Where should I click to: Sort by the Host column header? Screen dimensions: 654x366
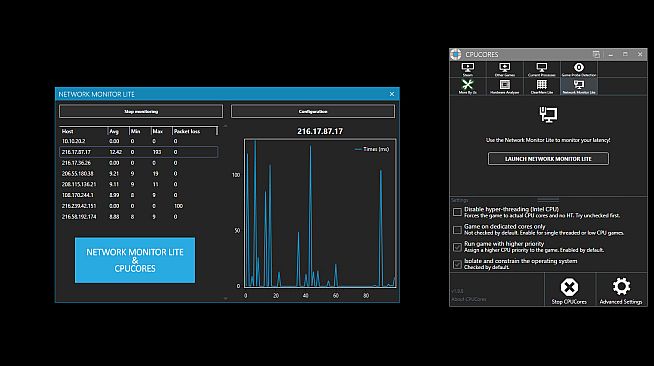pyautogui.click(x=83, y=131)
